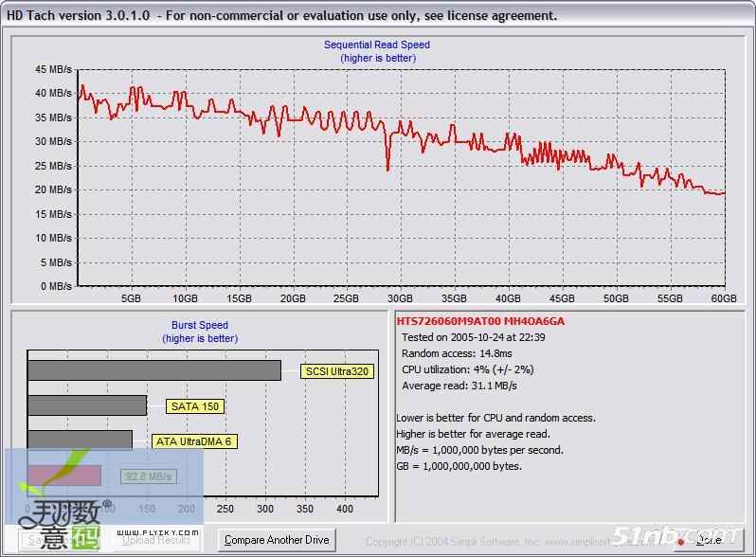Click the Random access: 14.8ms text
Image resolution: width=756 pixels, height=557 pixels.
coord(457,353)
